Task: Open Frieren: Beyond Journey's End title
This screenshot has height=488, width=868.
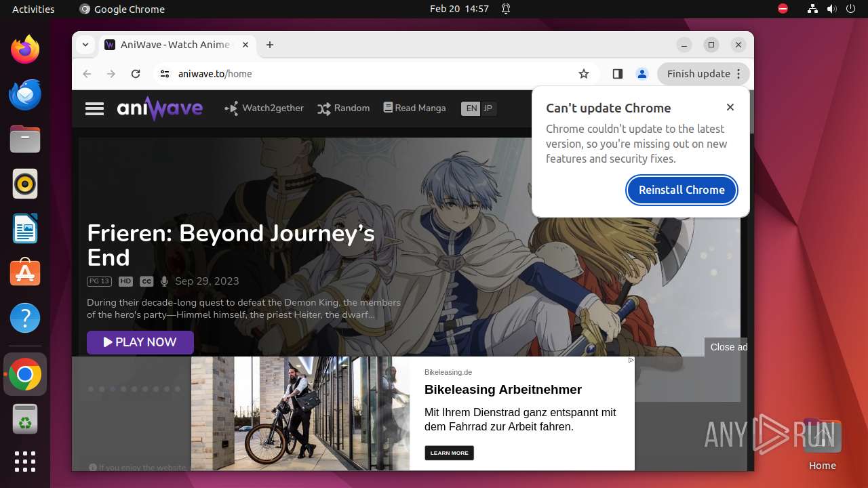Action: coord(231,245)
